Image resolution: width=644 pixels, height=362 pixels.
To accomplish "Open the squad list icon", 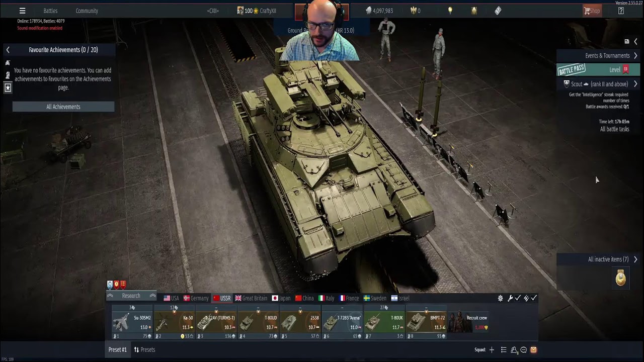I will (x=504, y=350).
